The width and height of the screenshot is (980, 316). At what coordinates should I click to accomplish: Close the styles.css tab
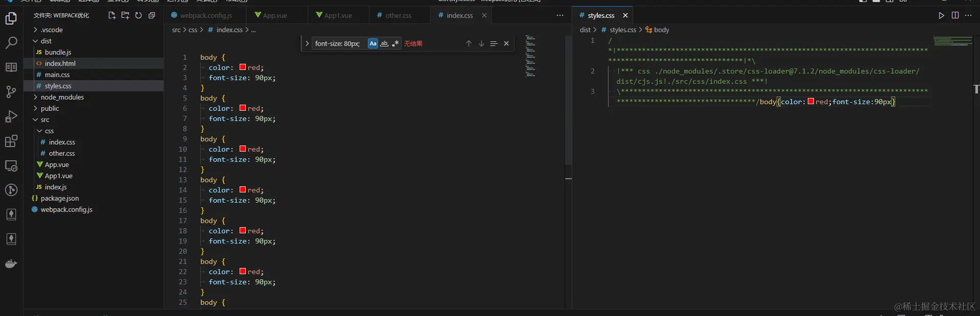coord(625,15)
